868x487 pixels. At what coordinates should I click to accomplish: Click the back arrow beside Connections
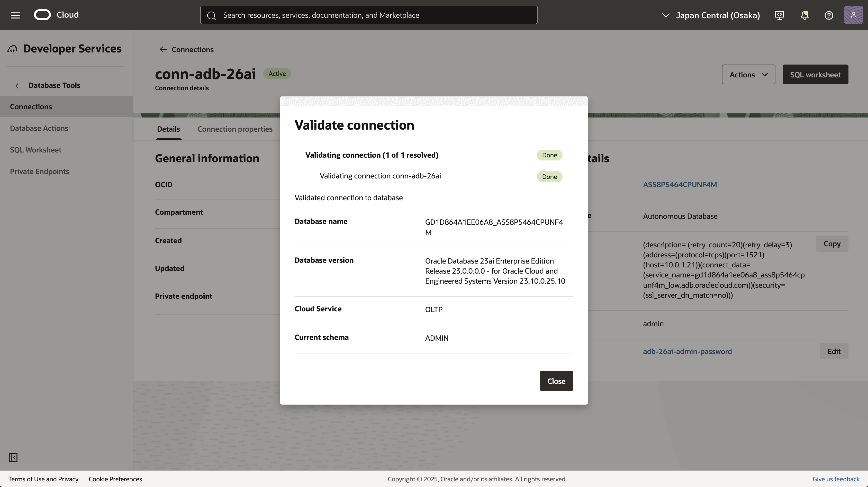[164, 49]
